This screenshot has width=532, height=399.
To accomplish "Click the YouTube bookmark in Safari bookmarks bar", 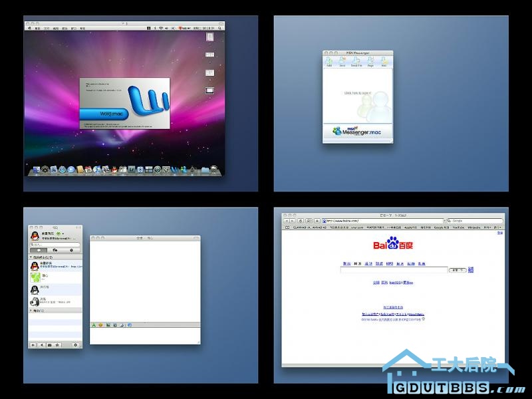I will (458, 227).
